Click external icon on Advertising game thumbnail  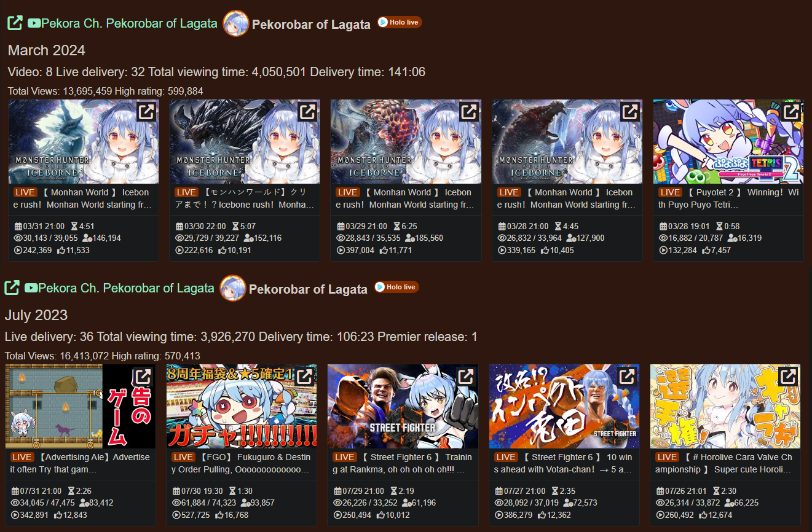tap(143, 377)
